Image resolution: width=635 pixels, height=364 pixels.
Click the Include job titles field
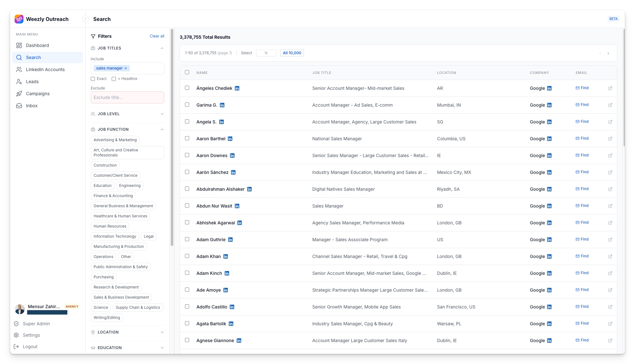pyautogui.click(x=127, y=68)
